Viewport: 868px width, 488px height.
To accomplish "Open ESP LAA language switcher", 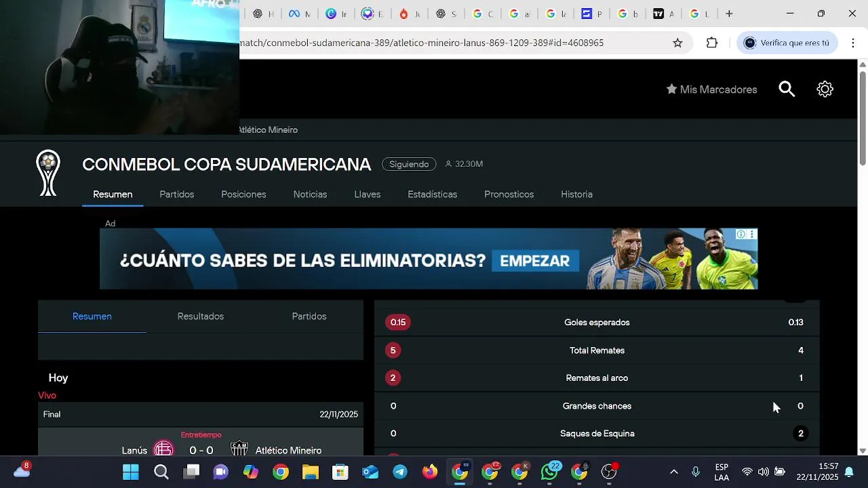I will [722, 472].
